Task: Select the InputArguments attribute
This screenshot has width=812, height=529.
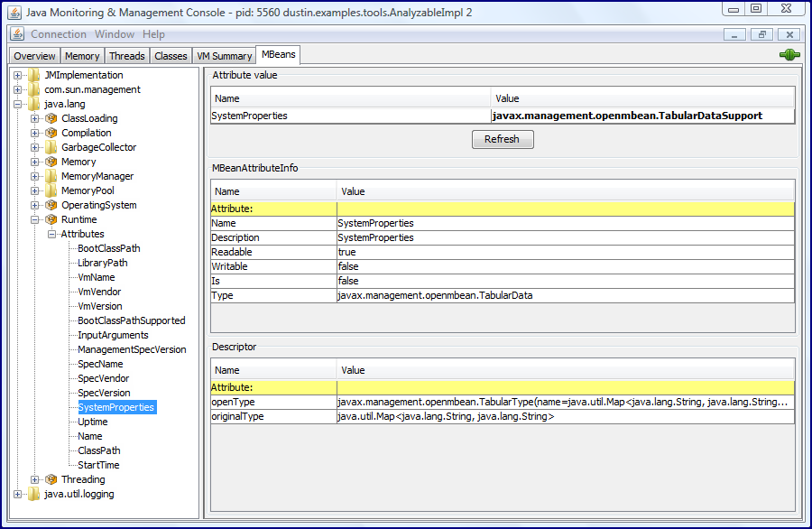Action: click(x=113, y=335)
